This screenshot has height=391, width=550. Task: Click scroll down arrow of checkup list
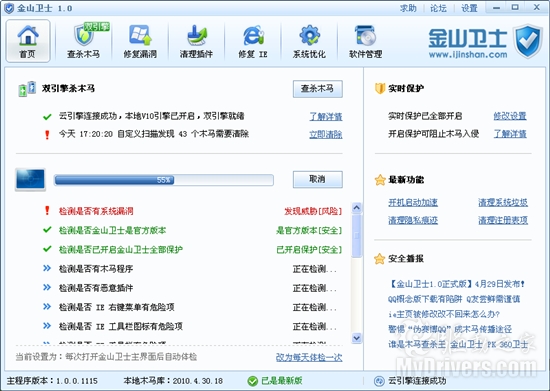tap(357, 338)
